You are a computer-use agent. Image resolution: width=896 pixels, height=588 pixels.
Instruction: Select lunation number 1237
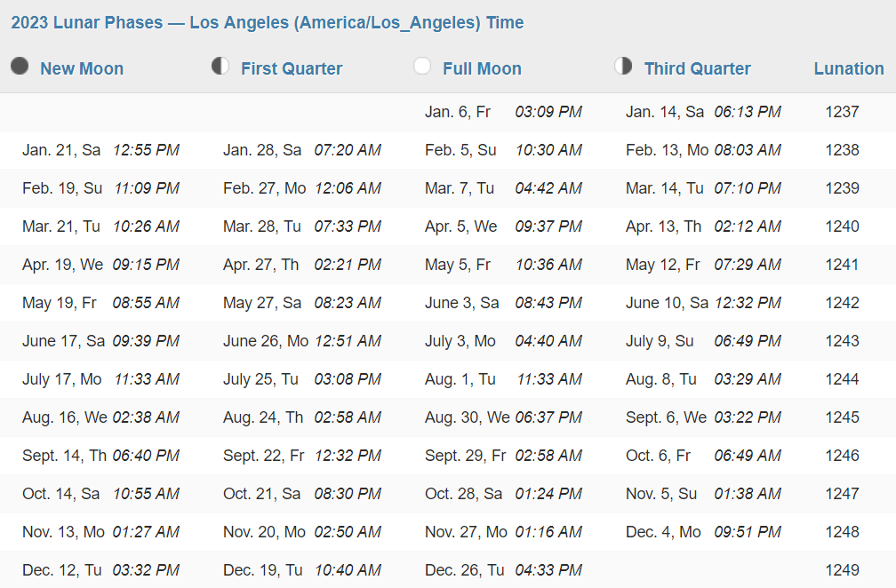click(842, 112)
